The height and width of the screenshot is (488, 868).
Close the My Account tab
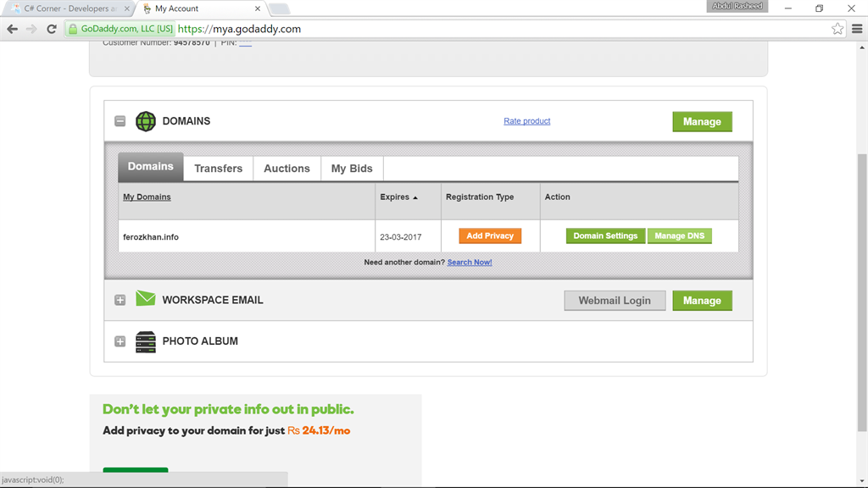coord(258,8)
